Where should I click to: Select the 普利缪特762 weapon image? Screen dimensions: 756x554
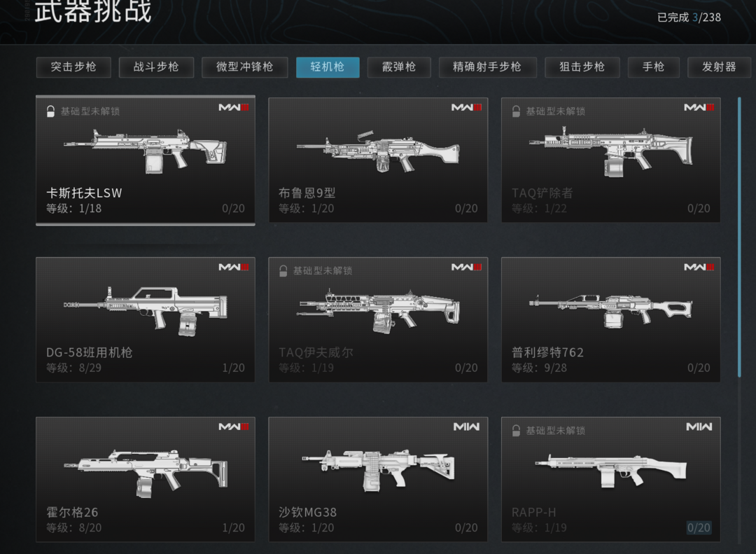[610, 310]
